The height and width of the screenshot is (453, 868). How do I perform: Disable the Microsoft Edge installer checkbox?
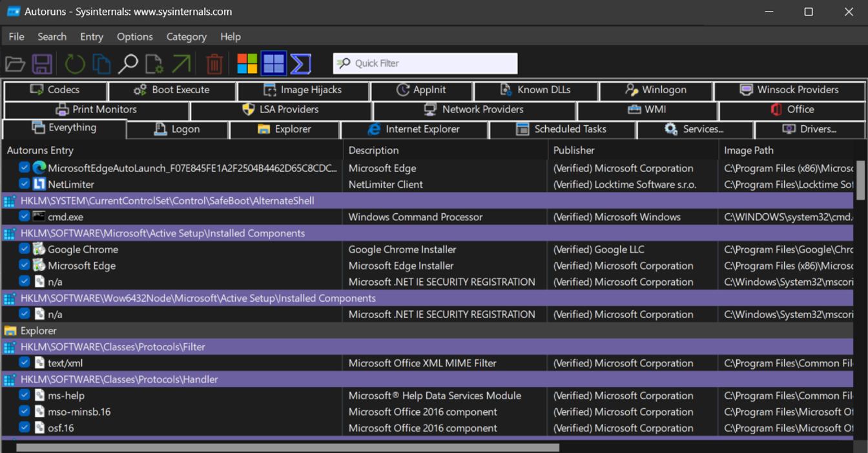(25, 265)
